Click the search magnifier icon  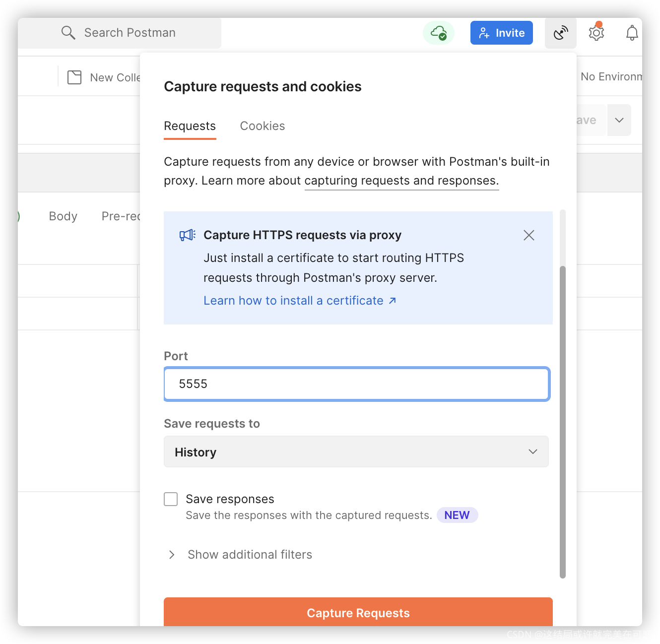pyautogui.click(x=68, y=33)
